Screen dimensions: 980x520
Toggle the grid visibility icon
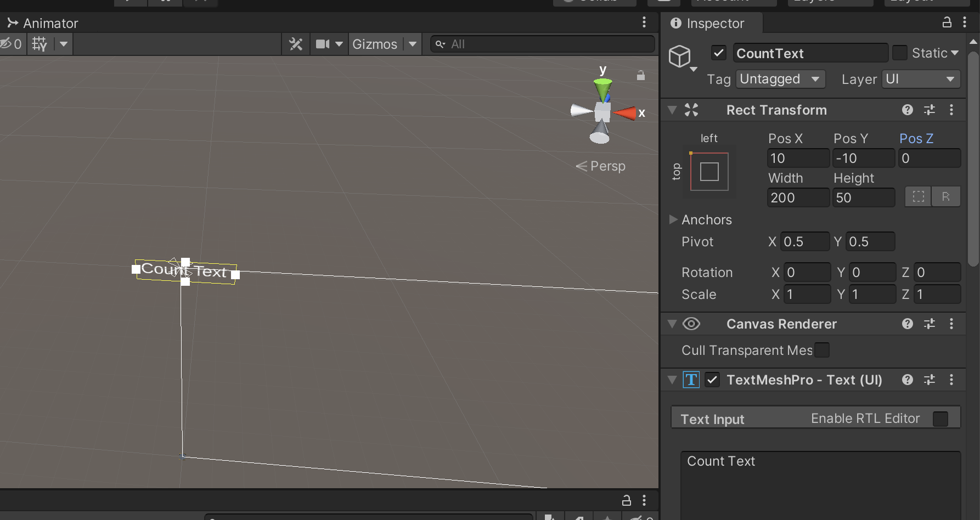coord(40,44)
